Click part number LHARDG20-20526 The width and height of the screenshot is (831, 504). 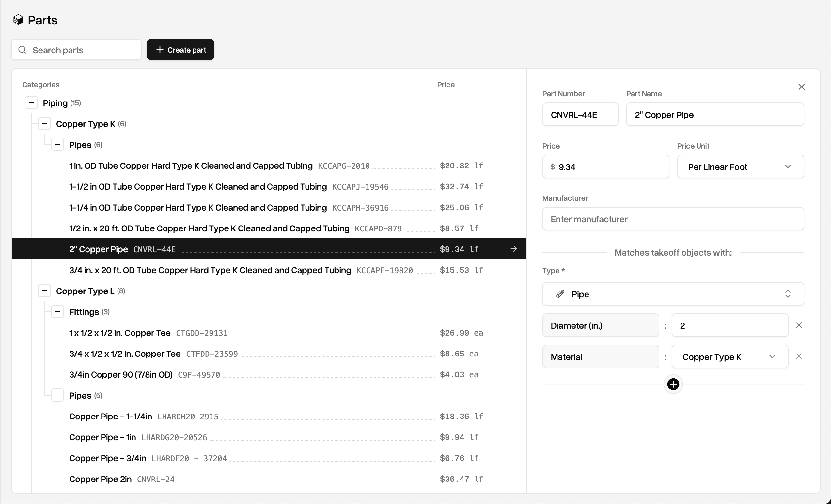(174, 437)
